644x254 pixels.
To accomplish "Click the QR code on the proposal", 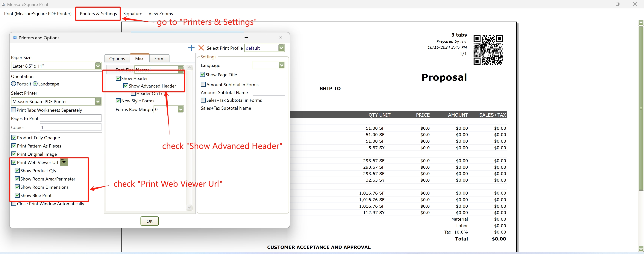I will pos(488,50).
